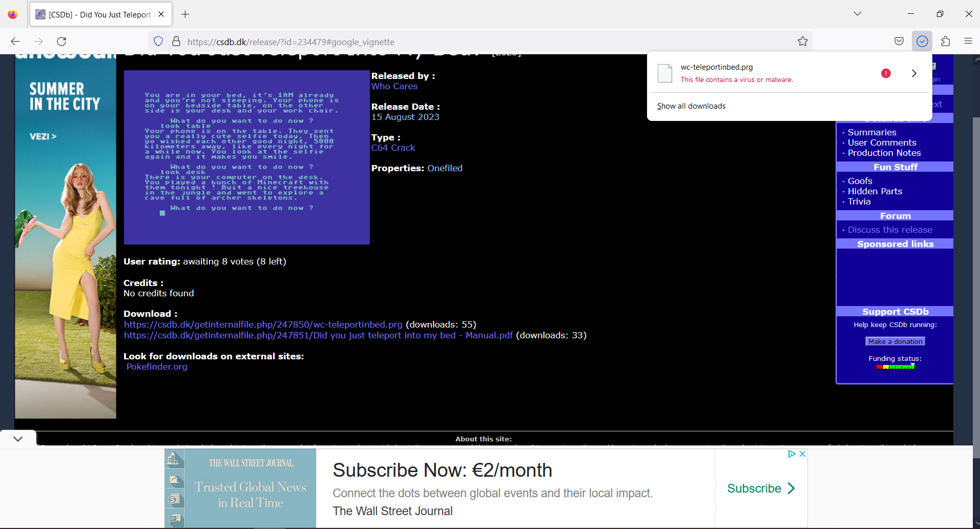Open the Downloads panel icon

pyautogui.click(x=922, y=40)
